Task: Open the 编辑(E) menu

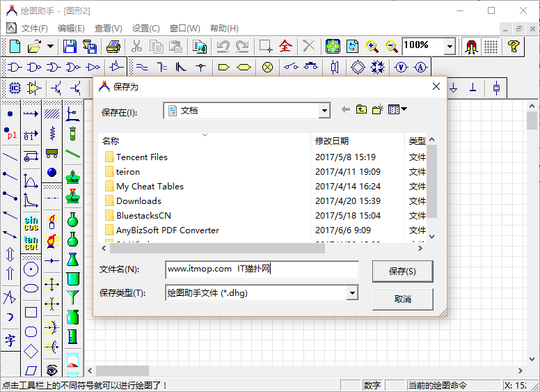Action: 71,29
